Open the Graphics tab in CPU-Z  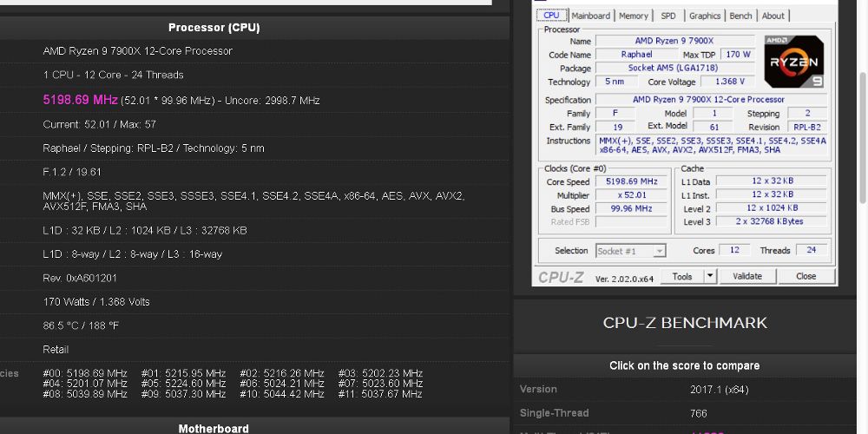point(705,16)
